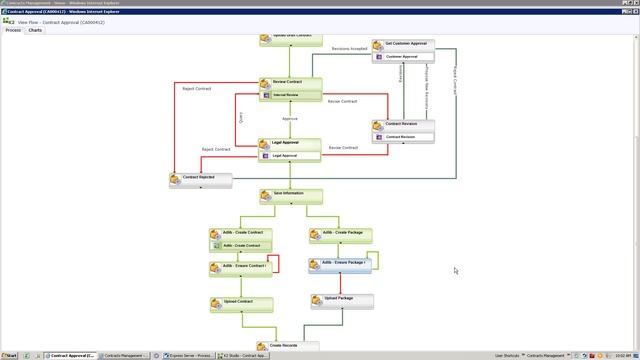Image resolution: width=640 pixels, height=360 pixels.
Task: Select the Adlib - Ensure Contract activity box
Action: click(240, 269)
